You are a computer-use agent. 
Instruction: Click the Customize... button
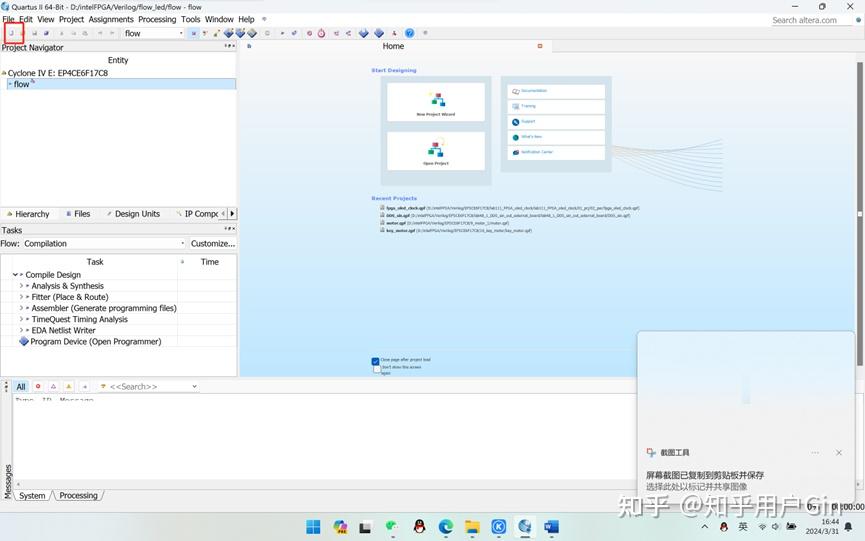(213, 243)
